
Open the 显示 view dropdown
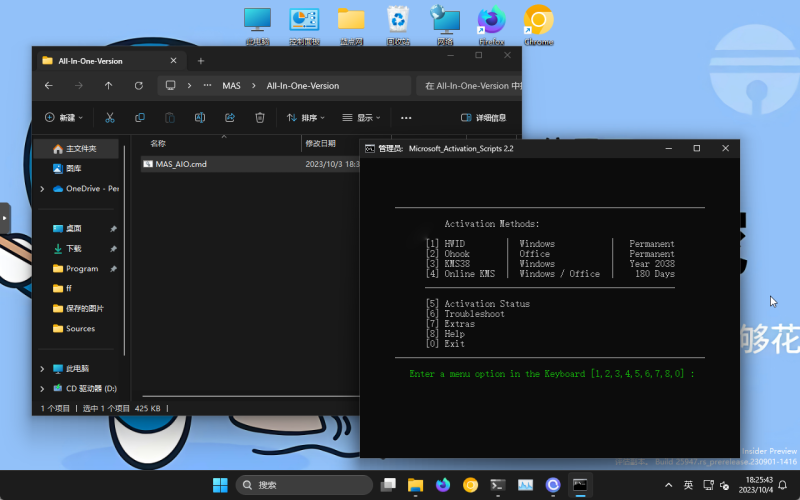tap(361, 118)
